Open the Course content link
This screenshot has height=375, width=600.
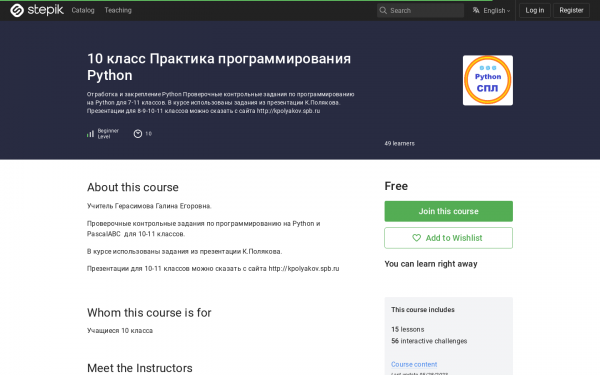(414, 364)
